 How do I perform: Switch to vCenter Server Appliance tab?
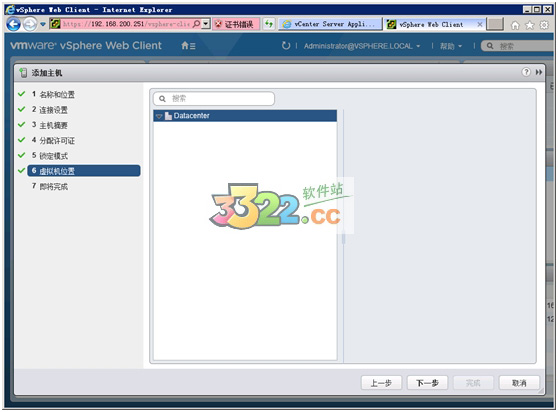point(330,24)
